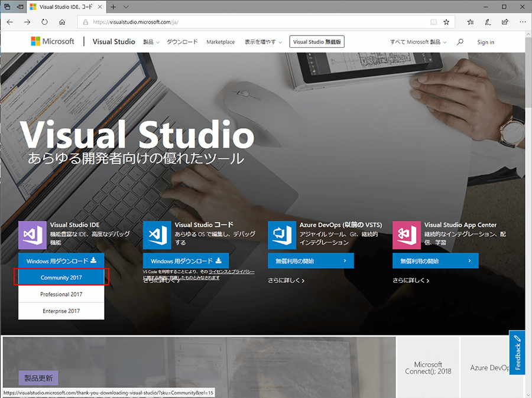
Task: Open the すべて Microsoft 製品 dropdown
Action: click(x=418, y=42)
